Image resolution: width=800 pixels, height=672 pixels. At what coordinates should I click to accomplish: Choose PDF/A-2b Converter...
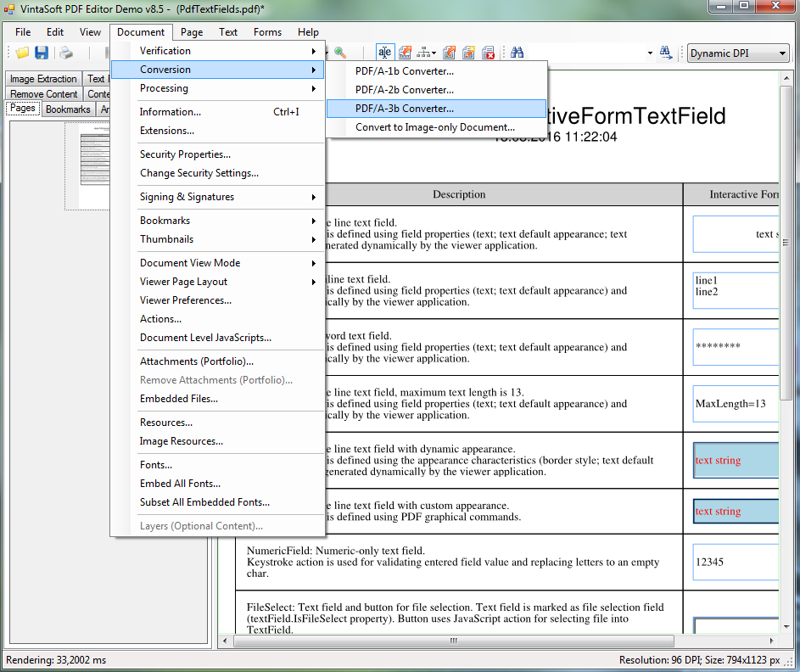tap(437, 90)
